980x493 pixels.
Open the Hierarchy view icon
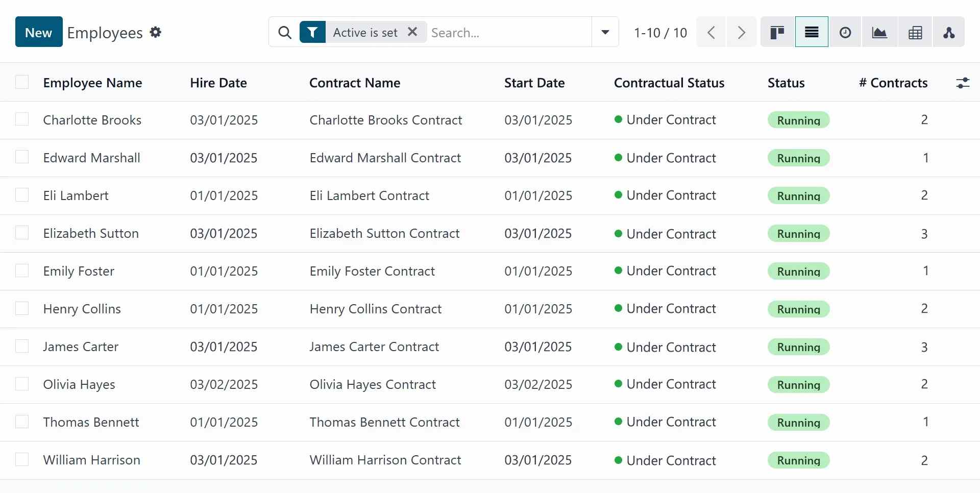coord(949,32)
